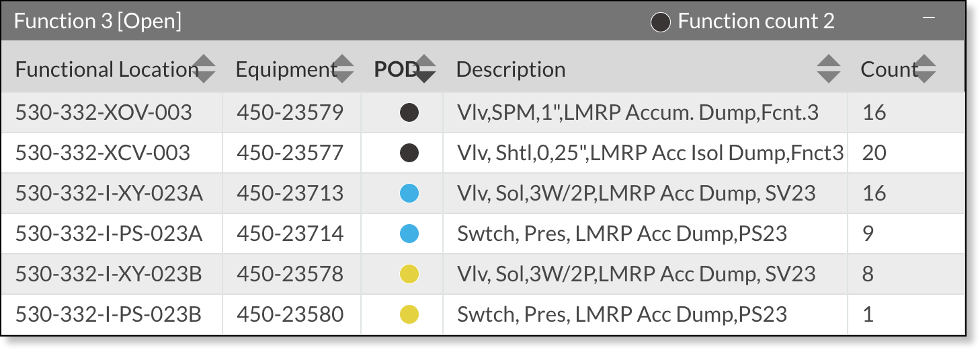The image size is (980, 350).
Task: Sort by POD column arrows
Action: [425, 69]
